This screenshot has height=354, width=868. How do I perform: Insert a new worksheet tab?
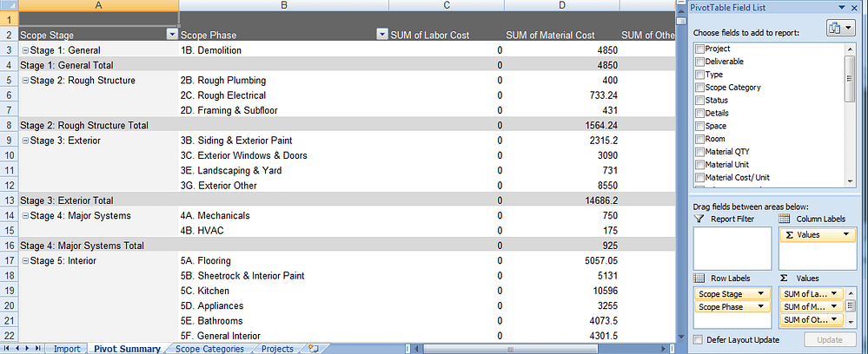pyautogui.click(x=314, y=349)
